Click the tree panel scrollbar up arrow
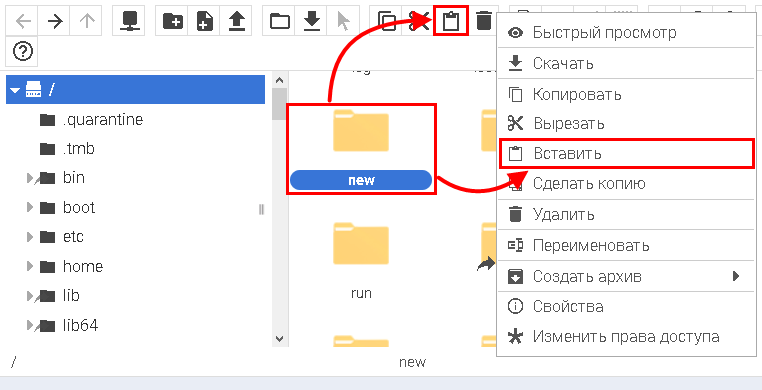This screenshot has width=762, height=390. 279,81
